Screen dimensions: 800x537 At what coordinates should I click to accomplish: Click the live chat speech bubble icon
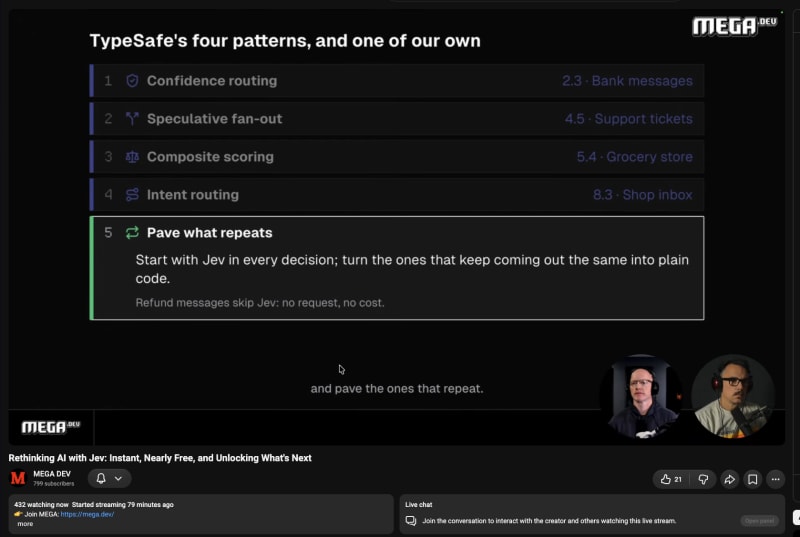click(x=411, y=521)
